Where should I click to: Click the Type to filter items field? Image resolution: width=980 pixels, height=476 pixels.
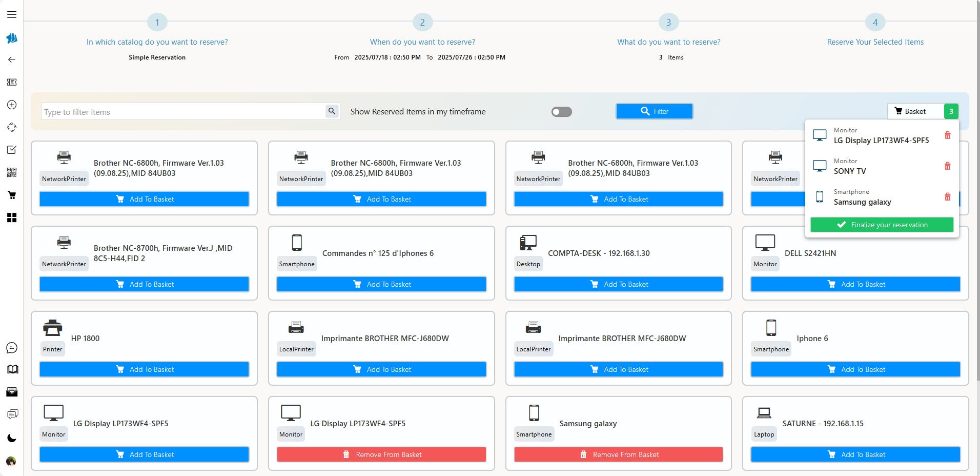point(183,112)
